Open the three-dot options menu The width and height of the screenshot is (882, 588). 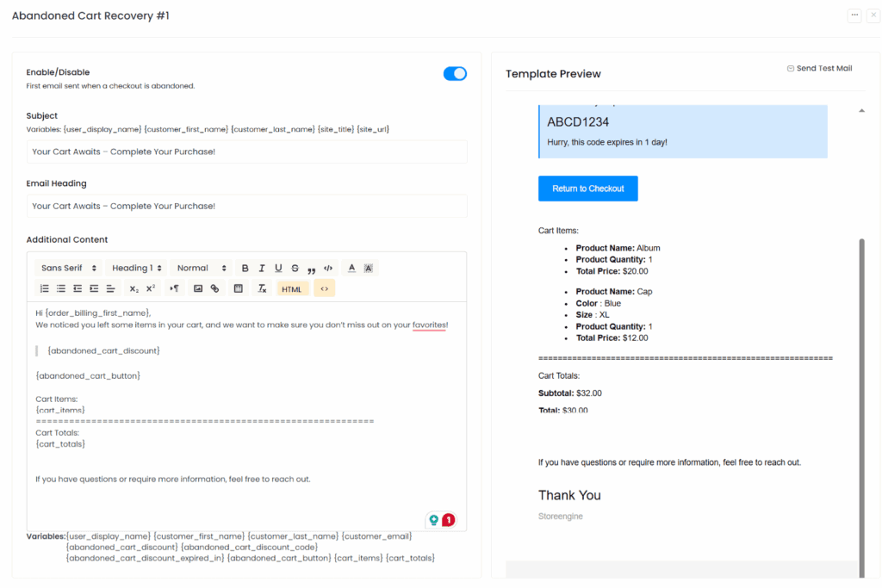tap(854, 15)
